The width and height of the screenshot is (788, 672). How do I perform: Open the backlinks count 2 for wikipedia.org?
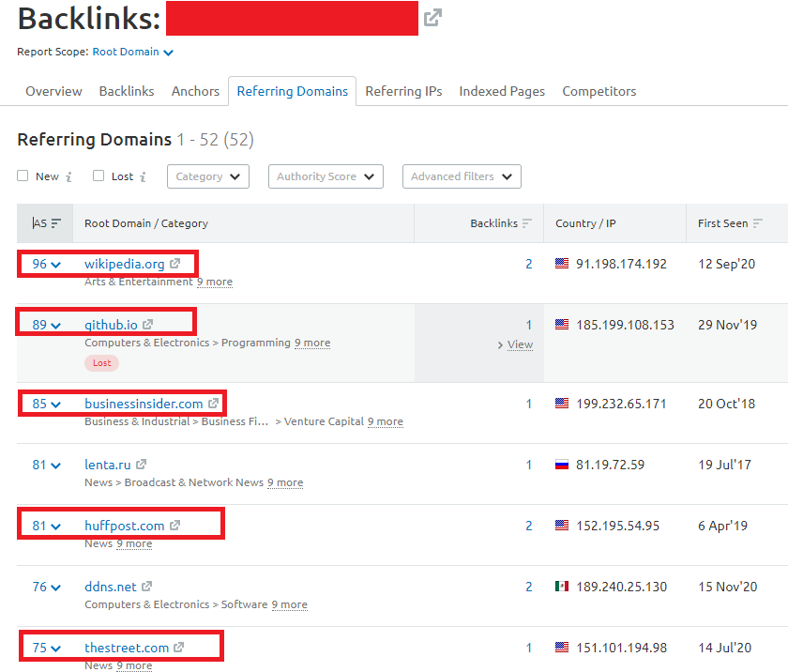pyautogui.click(x=529, y=264)
